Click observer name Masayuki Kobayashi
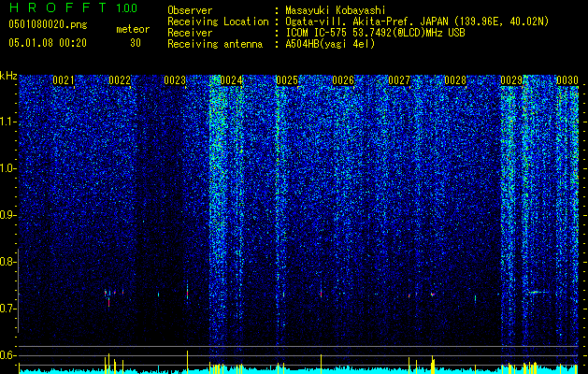Screen dimensions: 588x374 click(336, 10)
